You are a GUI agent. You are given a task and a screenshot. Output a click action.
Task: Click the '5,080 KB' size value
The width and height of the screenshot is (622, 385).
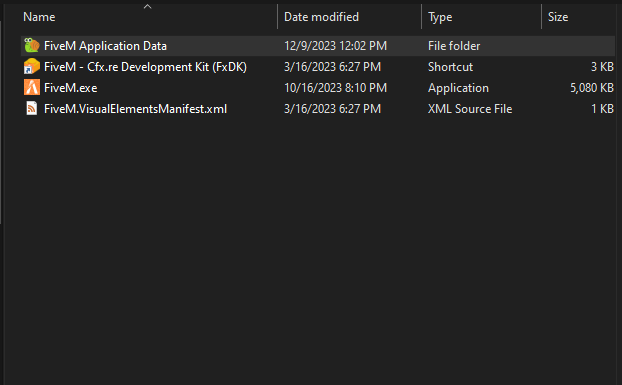592,88
